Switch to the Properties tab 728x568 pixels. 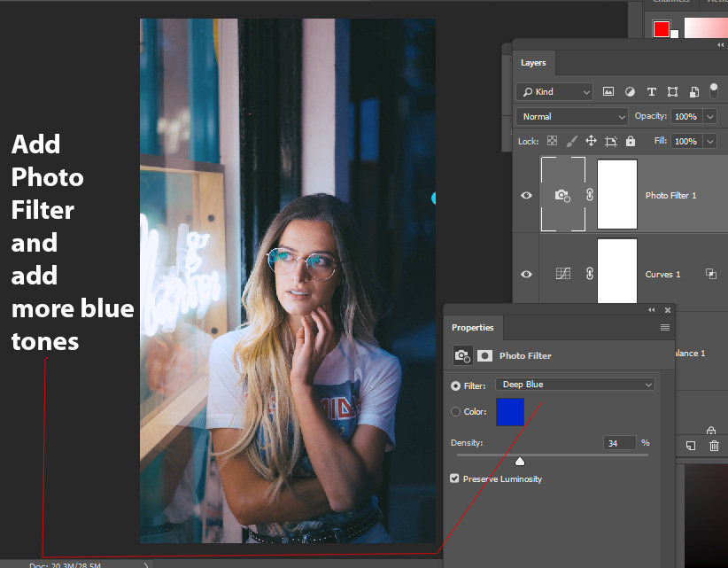click(473, 328)
